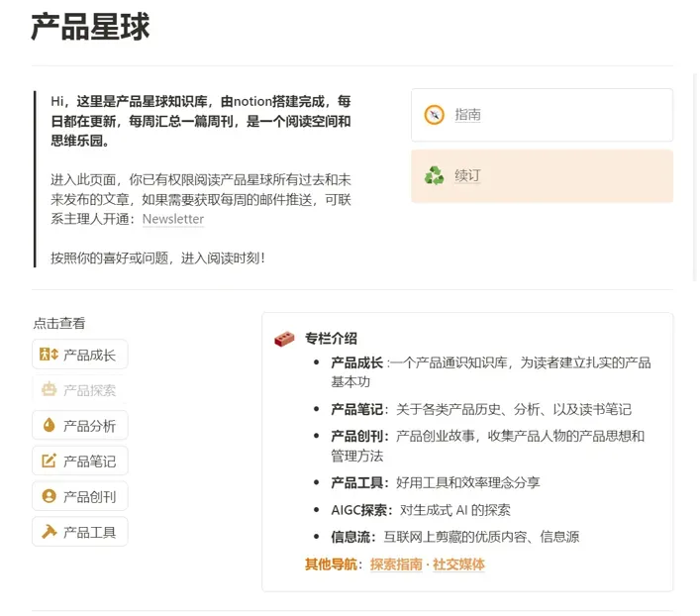Select the 产品分析 column label

(x=89, y=426)
